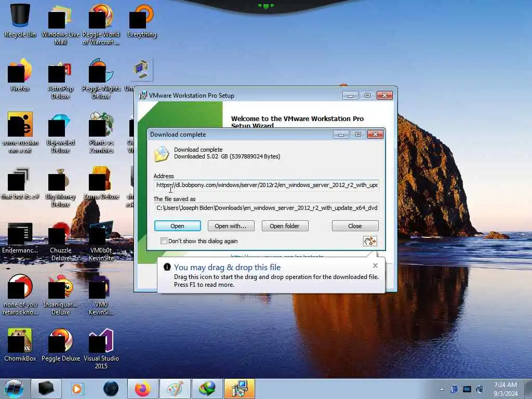Show hidden system tray icons
The image size is (532, 399).
pyautogui.click(x=442, y=389)
